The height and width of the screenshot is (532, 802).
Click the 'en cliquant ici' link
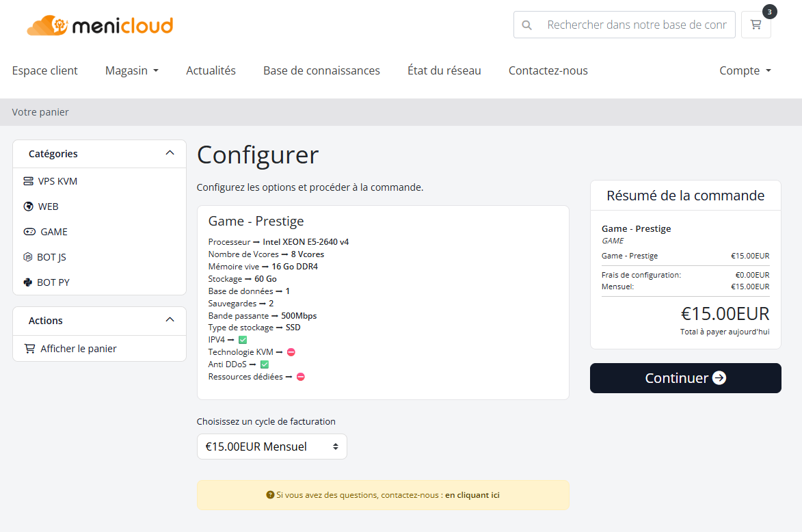click(x=472, y=494)
